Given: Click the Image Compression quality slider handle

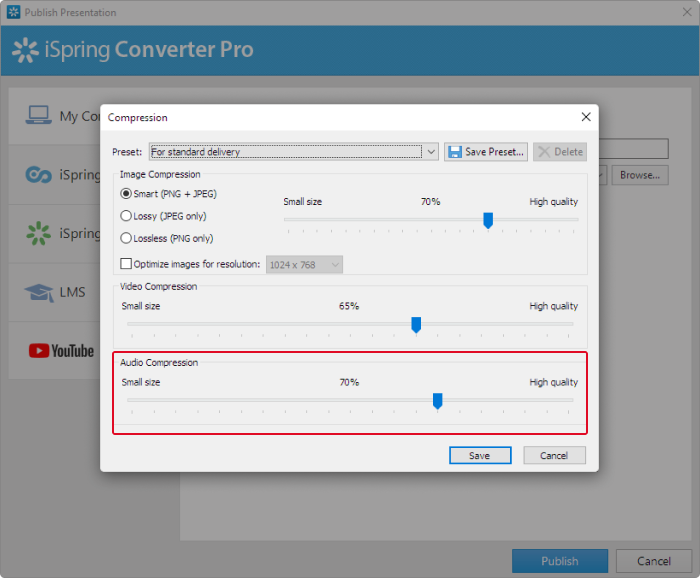Looking at the screenshot, I should (x=488, y=220).
